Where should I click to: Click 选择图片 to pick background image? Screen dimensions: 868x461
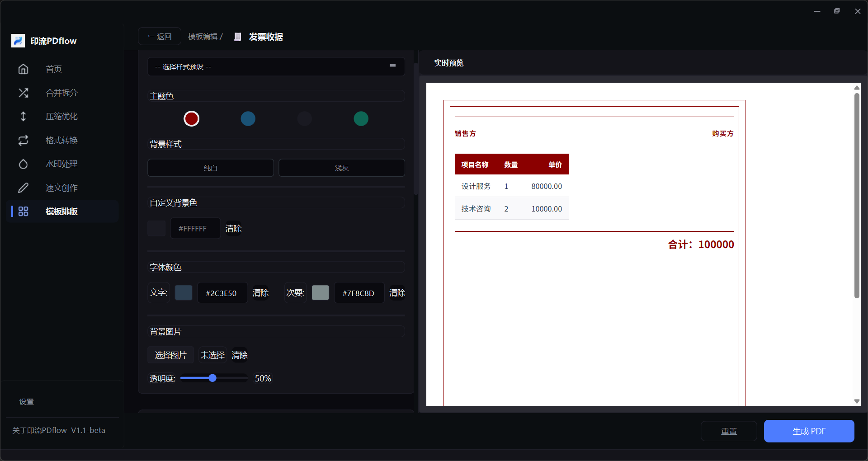pyautogui.click(x=170, y=355)
